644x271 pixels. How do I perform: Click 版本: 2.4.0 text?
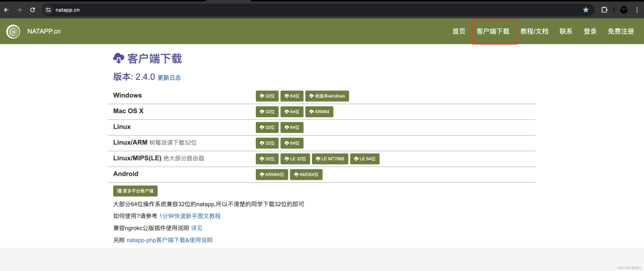[x=134, y=77]
